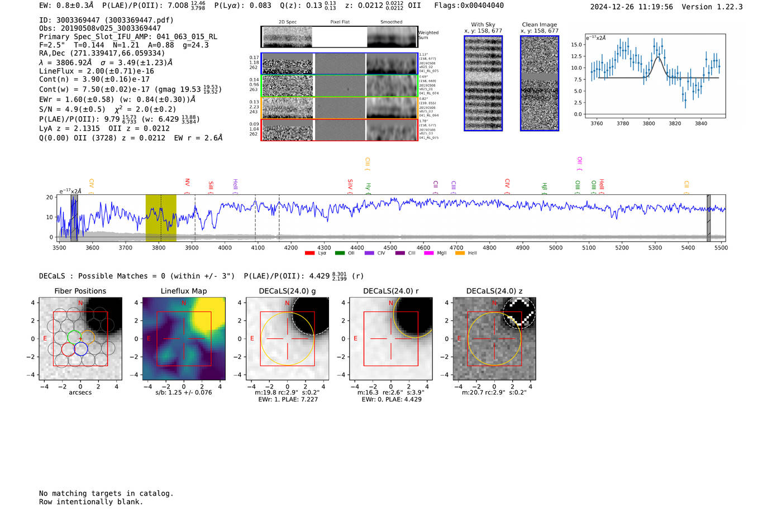Open the With Sky fiber image
This screenshot has height=532, width=782.
pyautogui.click(x=483, y=83)
